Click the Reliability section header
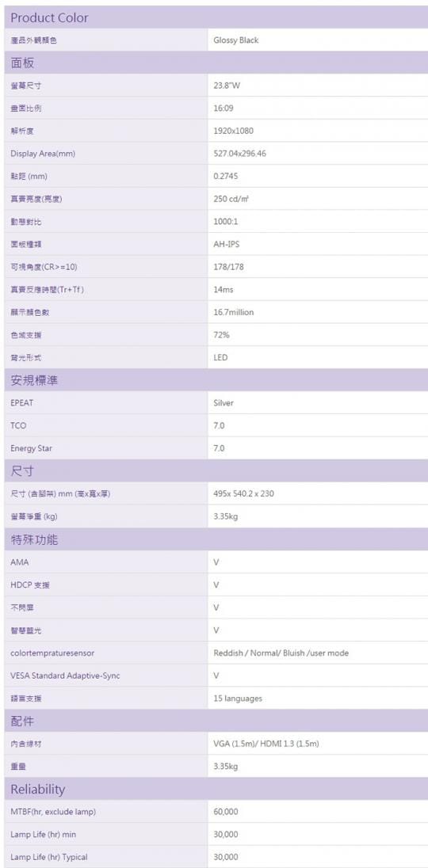 (216, 789)
